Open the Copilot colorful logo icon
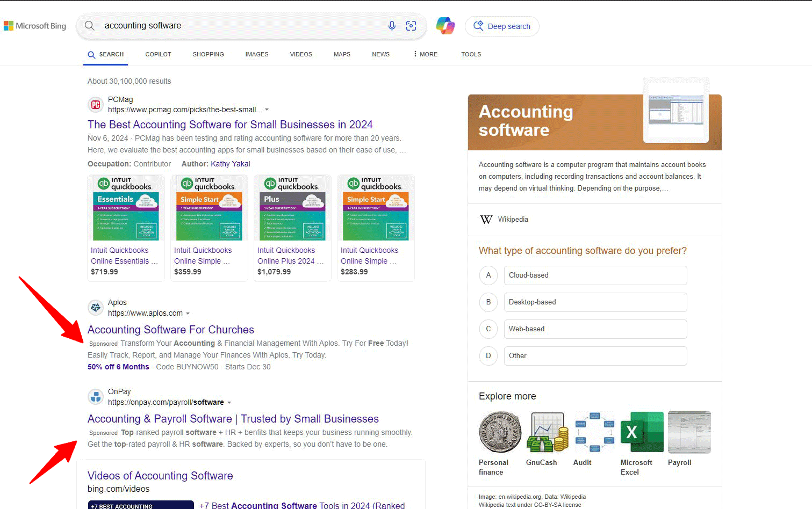 click(445, 26)
